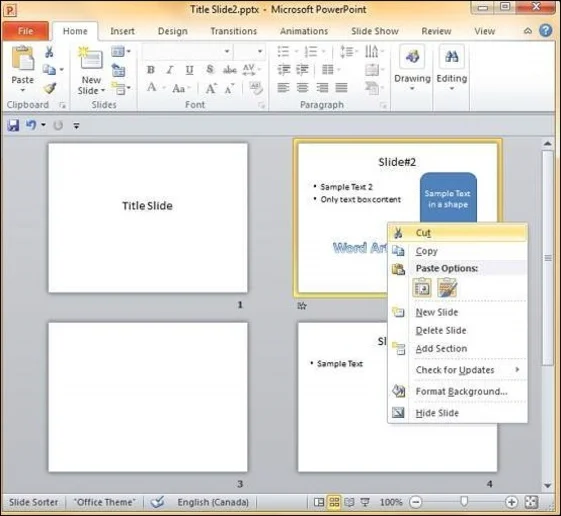Click the Zoom In plus button
This screenshot has height=516, width=561.
[511, 502]
